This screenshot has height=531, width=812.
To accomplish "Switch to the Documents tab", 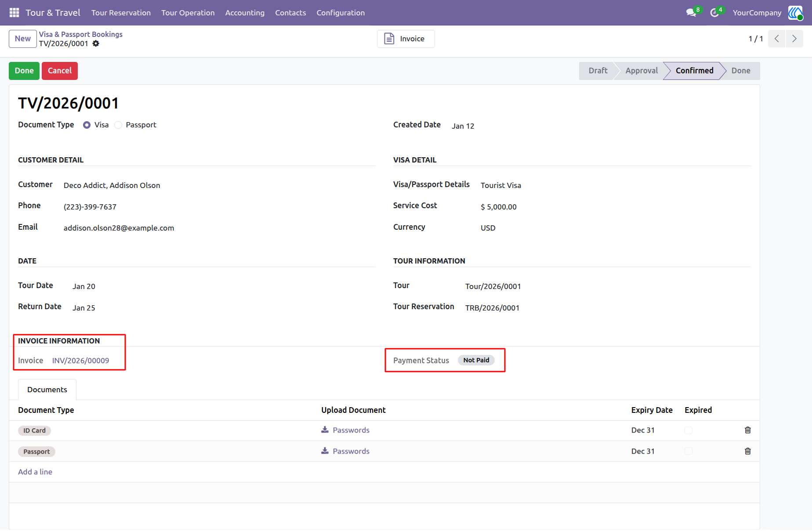I will (47, 390).
